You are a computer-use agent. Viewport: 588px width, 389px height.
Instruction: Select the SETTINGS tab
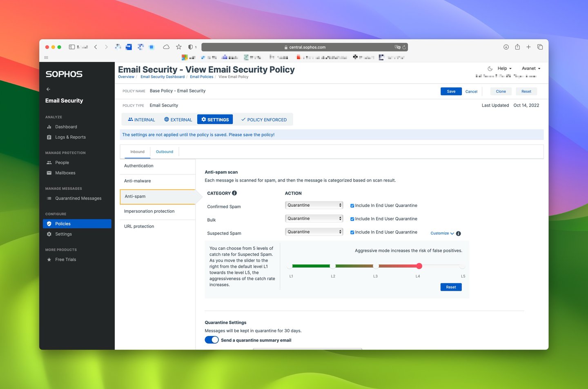point(215,119)
